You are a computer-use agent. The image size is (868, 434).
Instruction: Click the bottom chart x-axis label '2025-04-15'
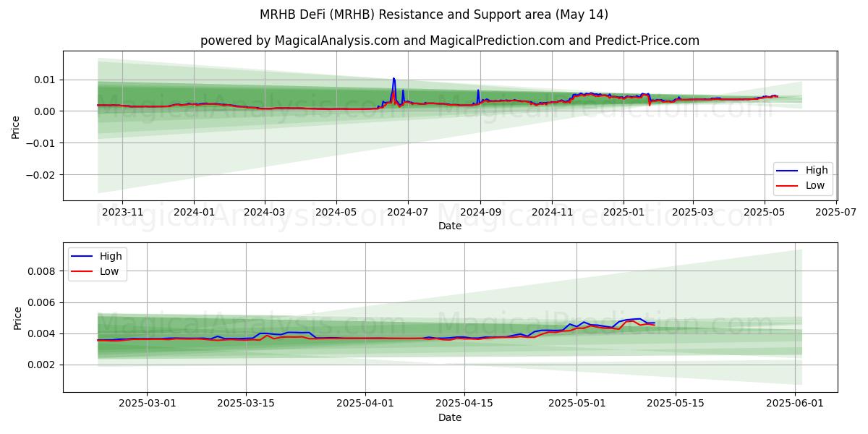(x=464, y=404)
